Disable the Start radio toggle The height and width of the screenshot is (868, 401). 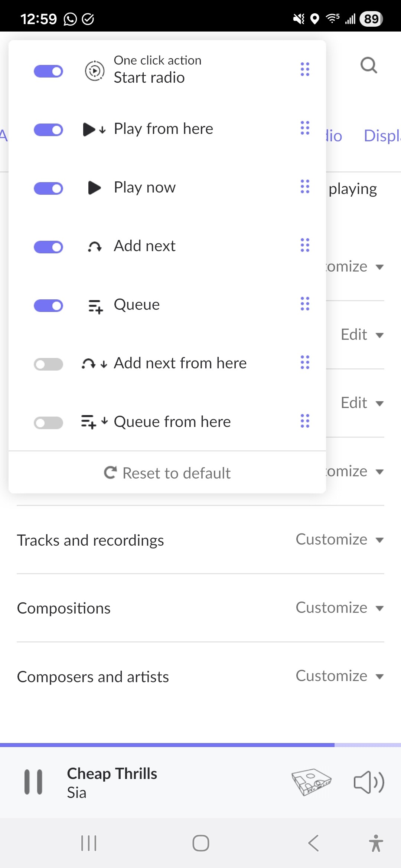48,71
